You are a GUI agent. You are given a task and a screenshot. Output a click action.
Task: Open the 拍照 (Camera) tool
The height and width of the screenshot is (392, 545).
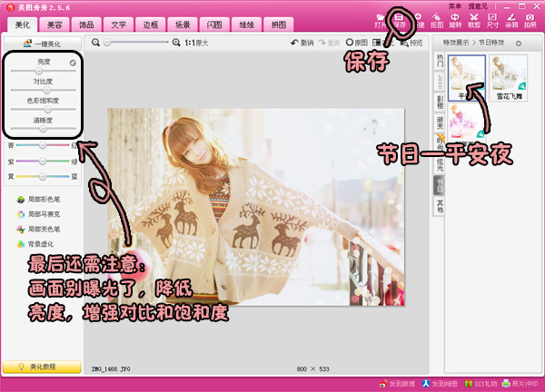(530, 20)
